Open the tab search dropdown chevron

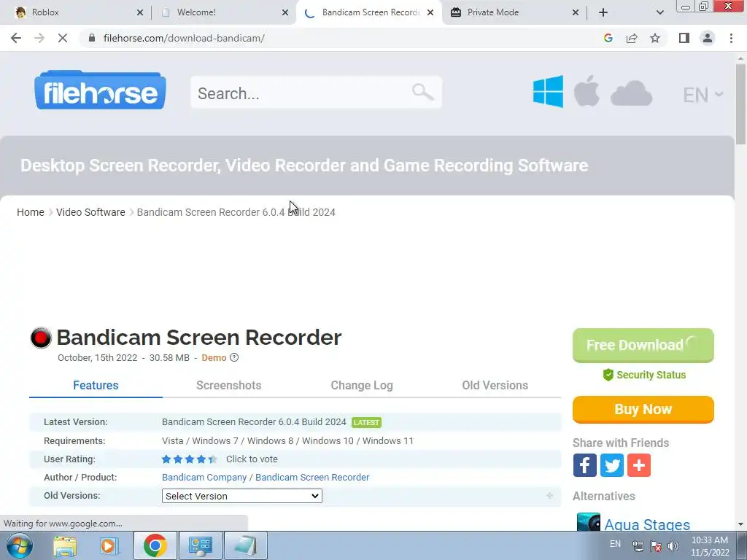(659, 12)
